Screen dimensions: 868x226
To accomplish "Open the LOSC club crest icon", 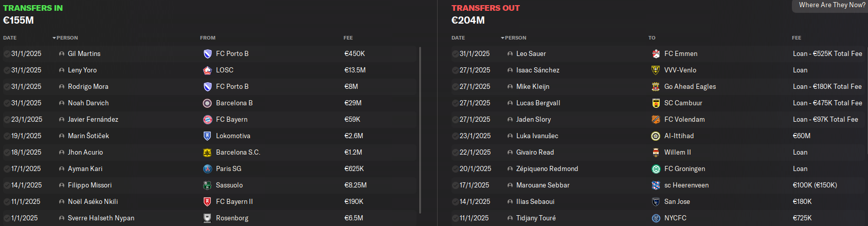I will tap(207, 70).
